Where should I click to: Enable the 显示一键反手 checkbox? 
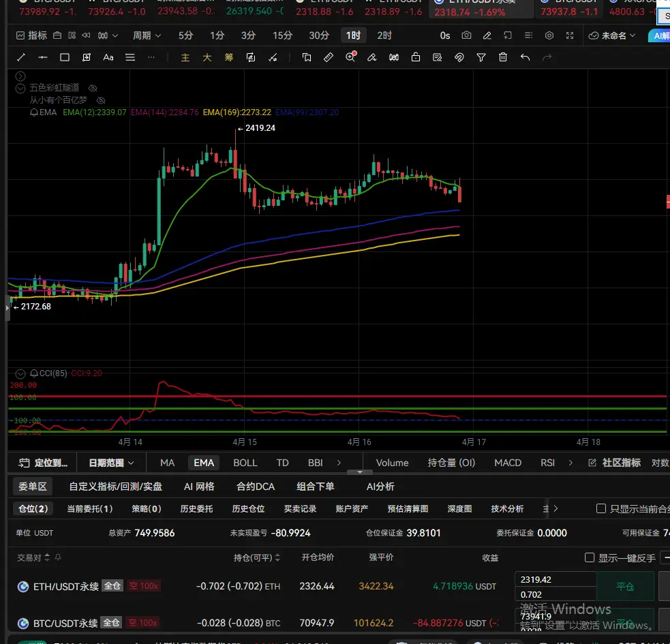point(590,557)
